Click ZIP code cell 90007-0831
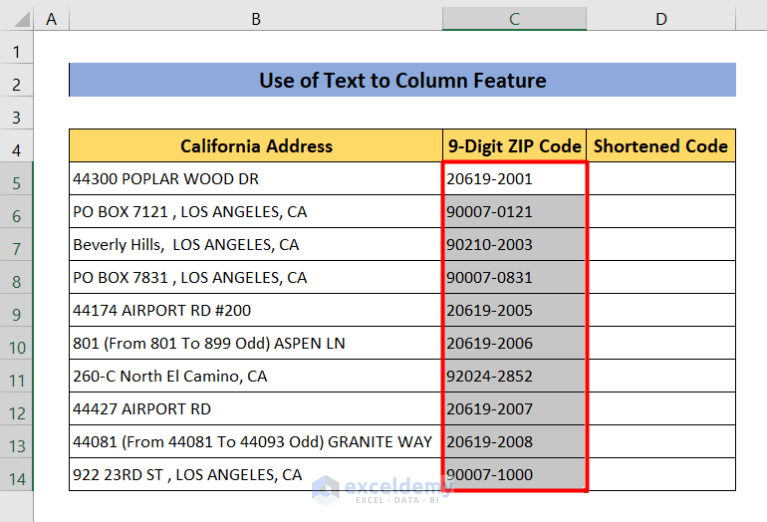Image resolution: width=767 pixels, height=522 pixels. 515,277
